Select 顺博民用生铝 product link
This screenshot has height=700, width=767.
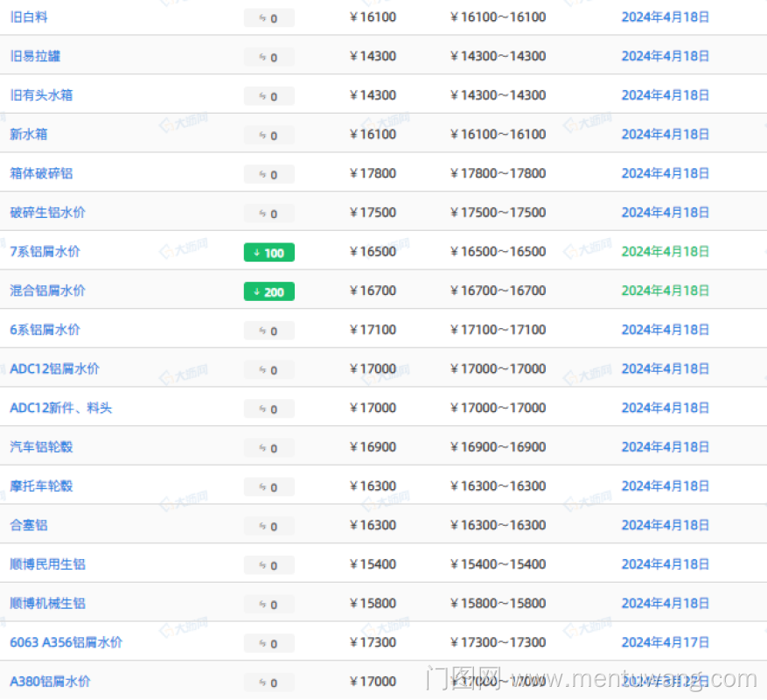(47, 564)
